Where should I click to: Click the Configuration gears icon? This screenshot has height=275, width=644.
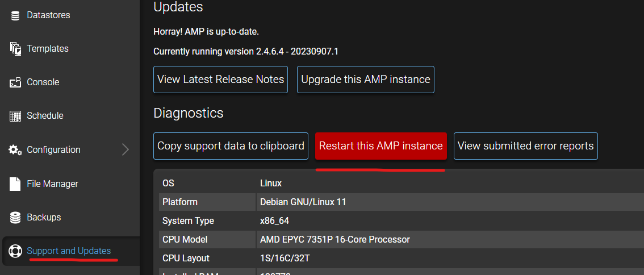[15, 149]
